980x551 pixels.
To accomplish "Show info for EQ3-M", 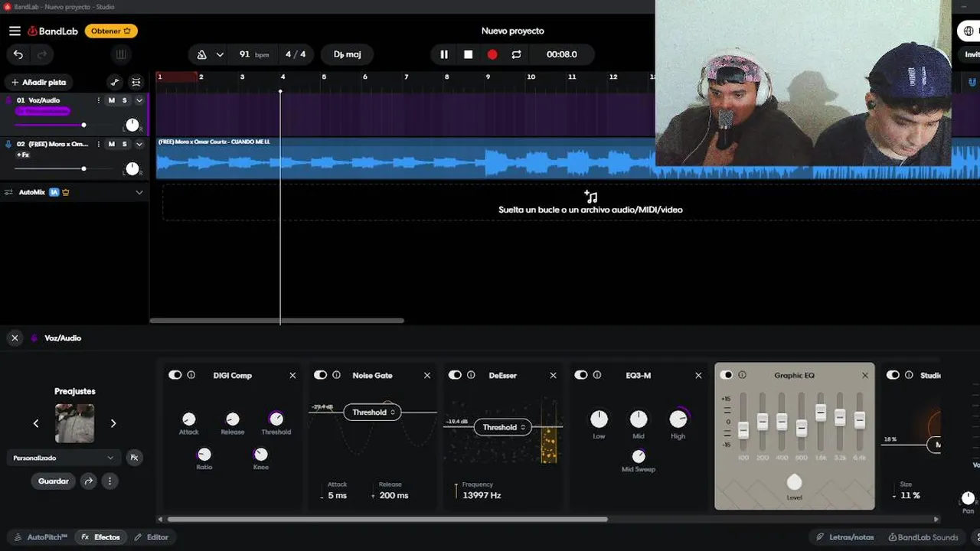I will coord(597,375).
